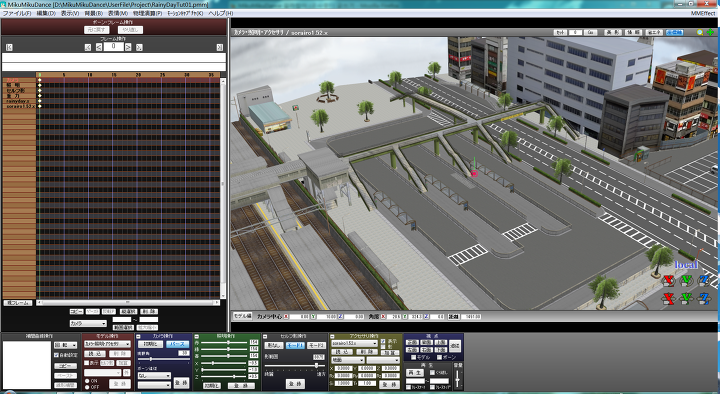720x394 pixels.
Task: Select the rainyday.x keyframe diamond at frame 0
Action: (39, 101)
